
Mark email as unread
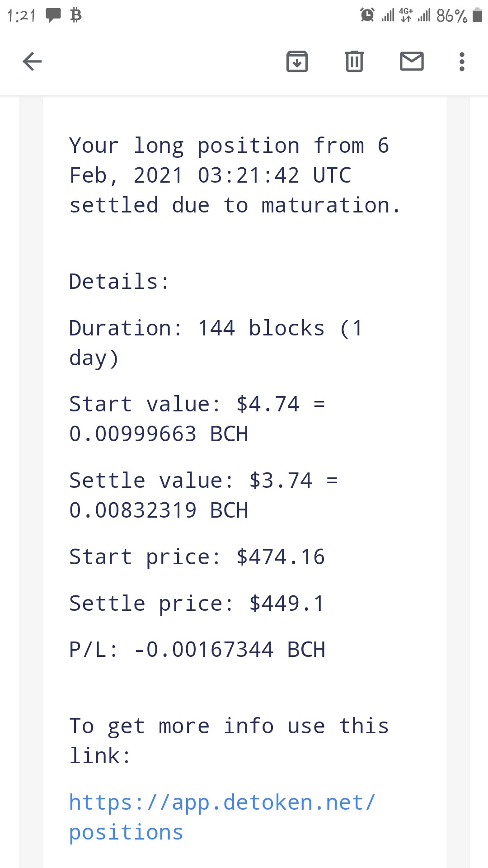coord(412,61)
